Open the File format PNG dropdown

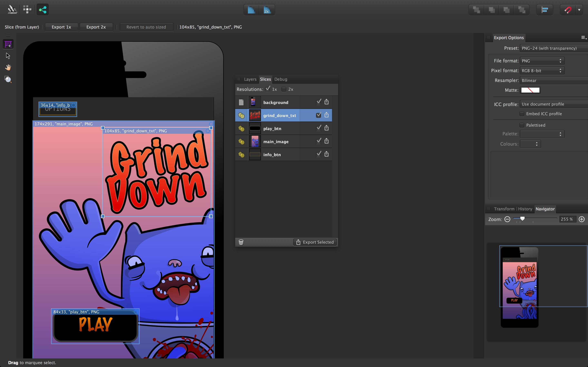point(542,61)
